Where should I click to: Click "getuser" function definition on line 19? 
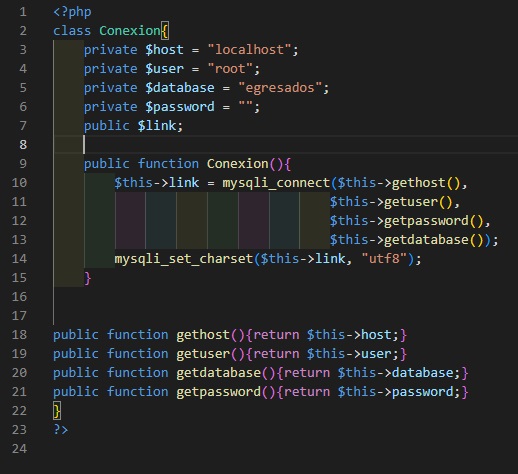203,354
